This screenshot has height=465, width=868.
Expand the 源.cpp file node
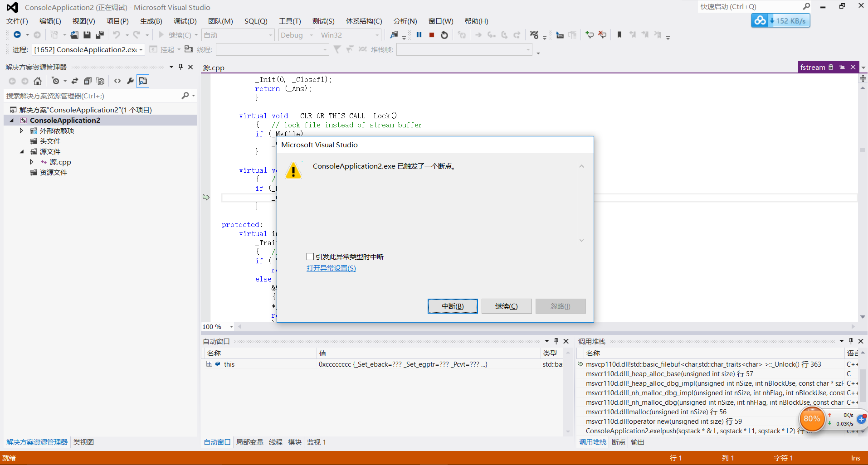click(x=31, y=162)
